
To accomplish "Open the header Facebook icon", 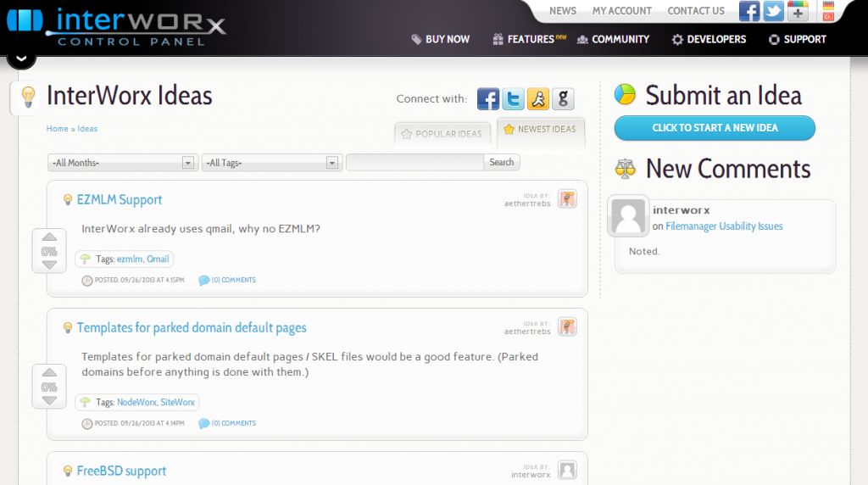I will (x=749, y=11).
